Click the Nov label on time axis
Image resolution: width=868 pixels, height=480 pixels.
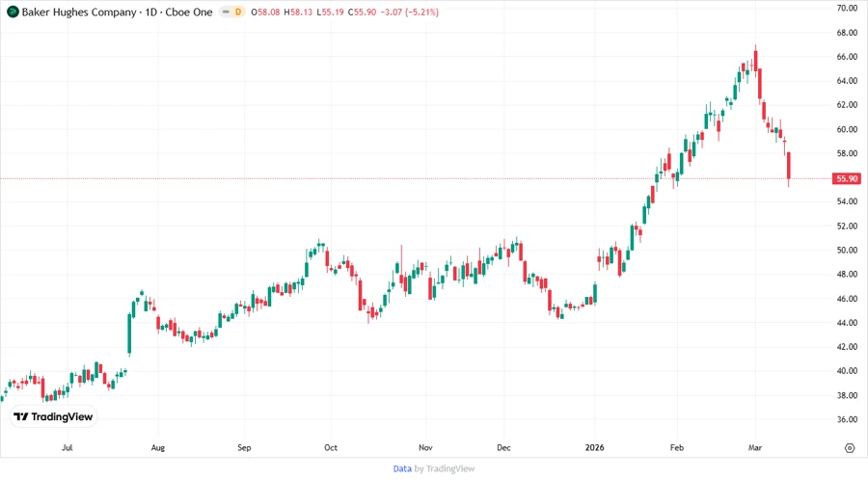coord(425,447)
